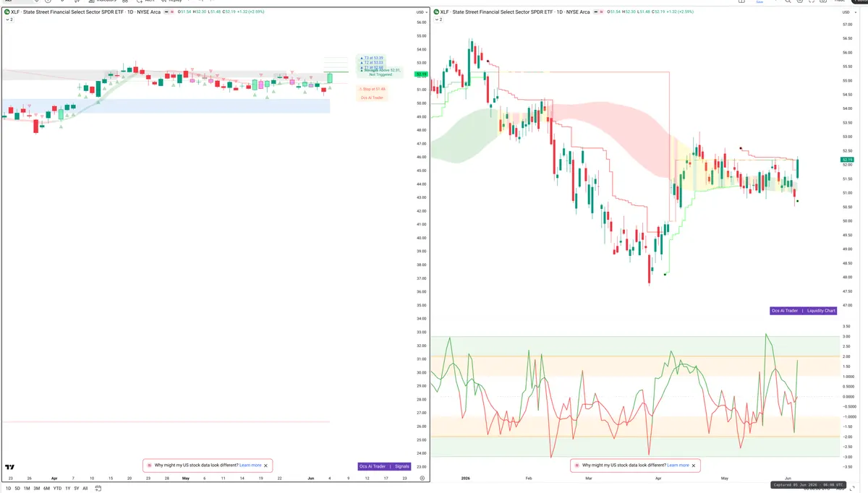The width and height of the screenshot is (868, 493).
Task: Click the 'Stop at 51.46' label
Action: (x=372, y=89)
